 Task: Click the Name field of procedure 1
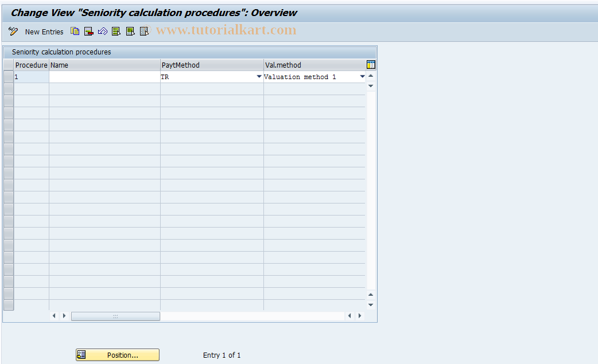click(x=104, y=77)
